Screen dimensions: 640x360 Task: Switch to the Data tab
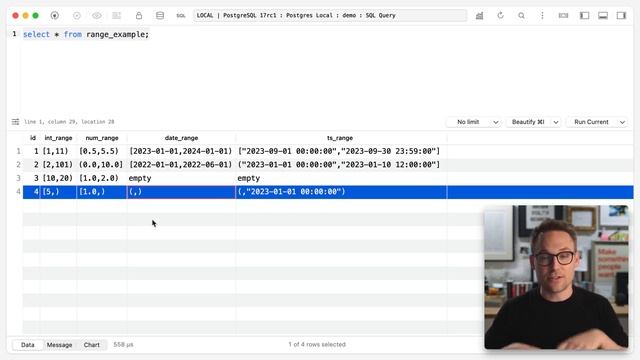click(28, 345)
